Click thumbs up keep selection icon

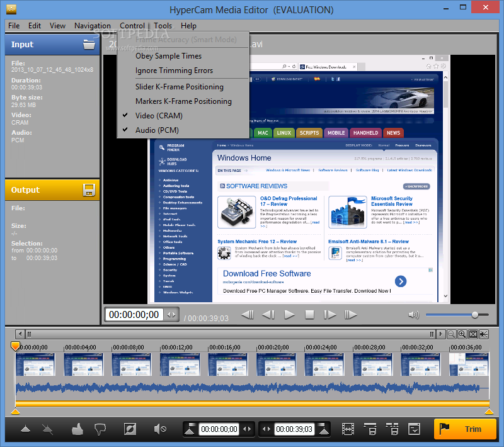click(x=77, y=429)
